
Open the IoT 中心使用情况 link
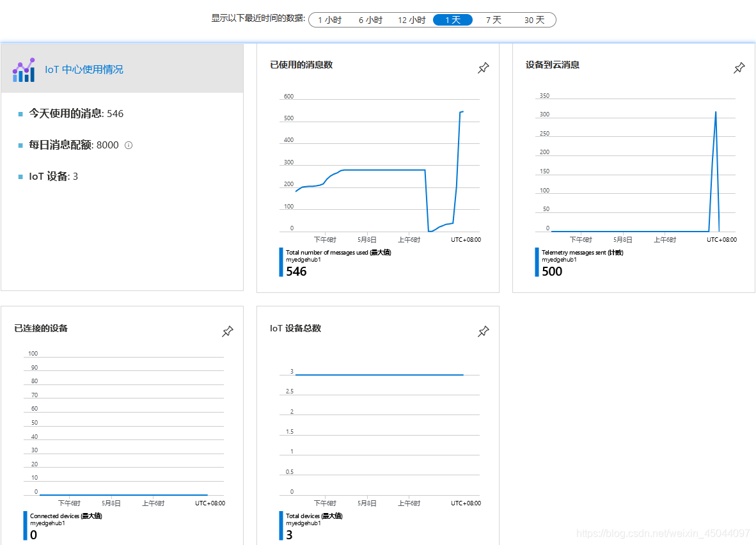[x=84, y=70]
